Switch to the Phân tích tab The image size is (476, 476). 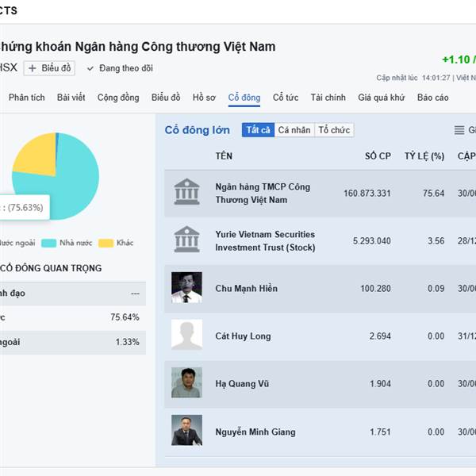pyautogui.click(x=27, y=98)
